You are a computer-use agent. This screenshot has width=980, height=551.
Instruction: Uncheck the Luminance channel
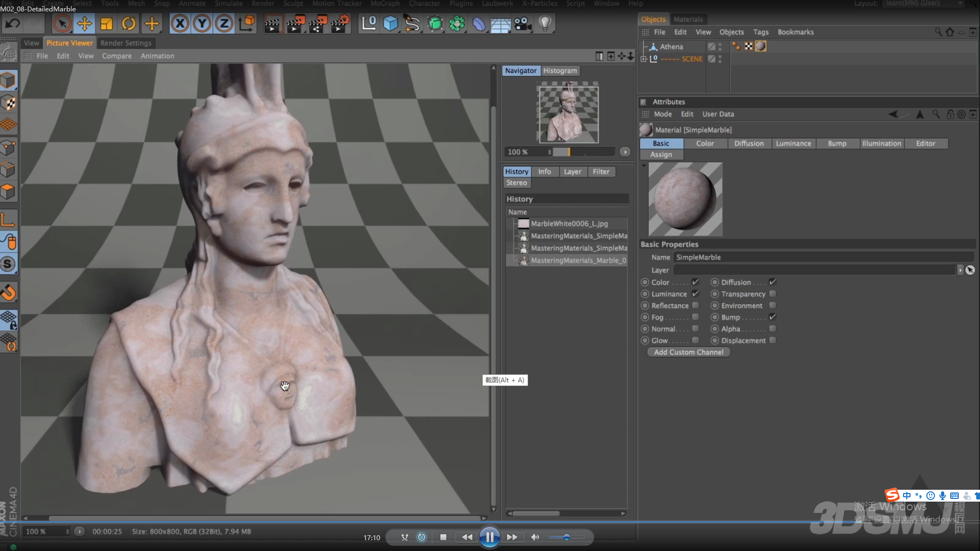[x=695, y=293]
